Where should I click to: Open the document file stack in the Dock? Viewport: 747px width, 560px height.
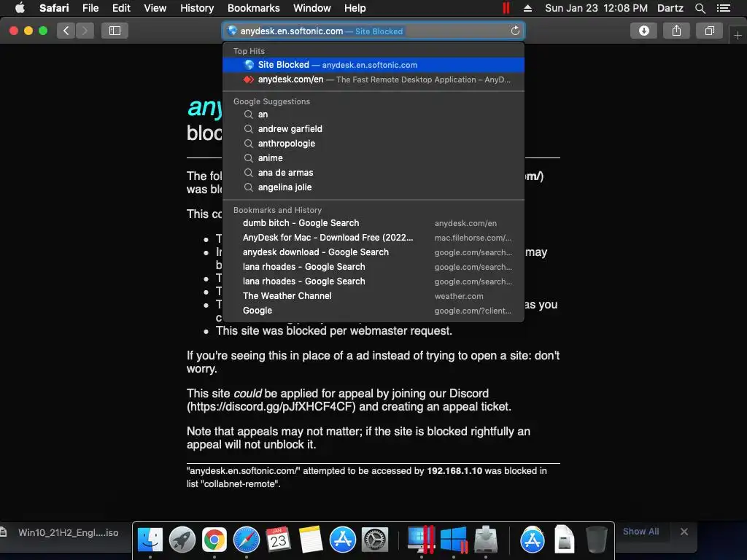pos(564,540)
